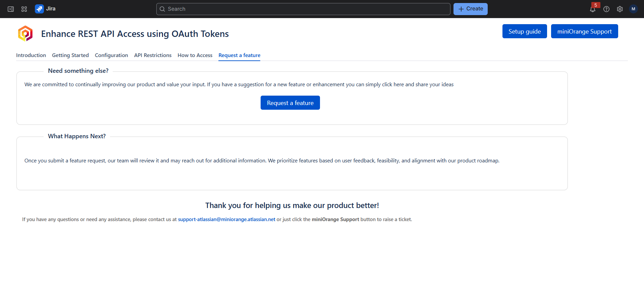Open the help question mark icon

tap(606, 9)
